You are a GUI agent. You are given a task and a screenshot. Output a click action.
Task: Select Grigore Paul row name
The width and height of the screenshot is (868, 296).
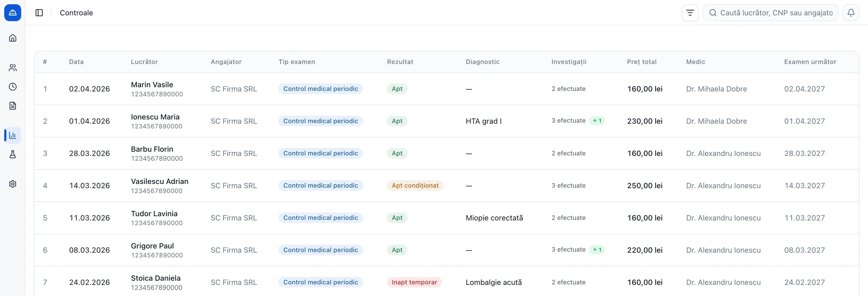152,246
